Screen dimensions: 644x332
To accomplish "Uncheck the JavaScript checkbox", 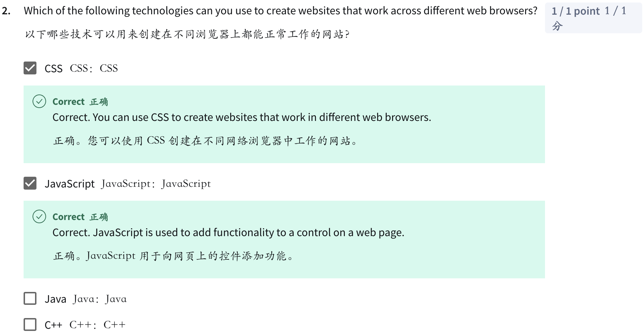I will 30,183.
